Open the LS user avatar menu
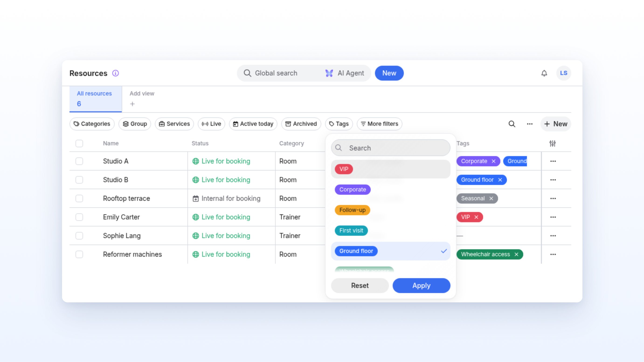 564,73
